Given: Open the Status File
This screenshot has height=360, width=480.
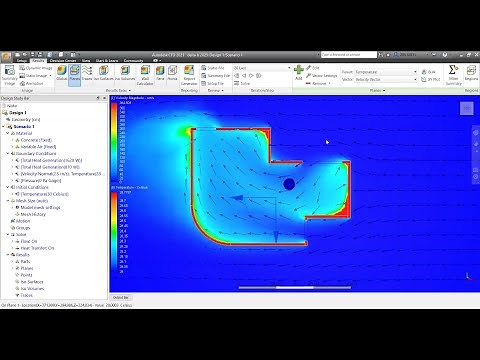Looking at the screenshot, I should (212, 68).
